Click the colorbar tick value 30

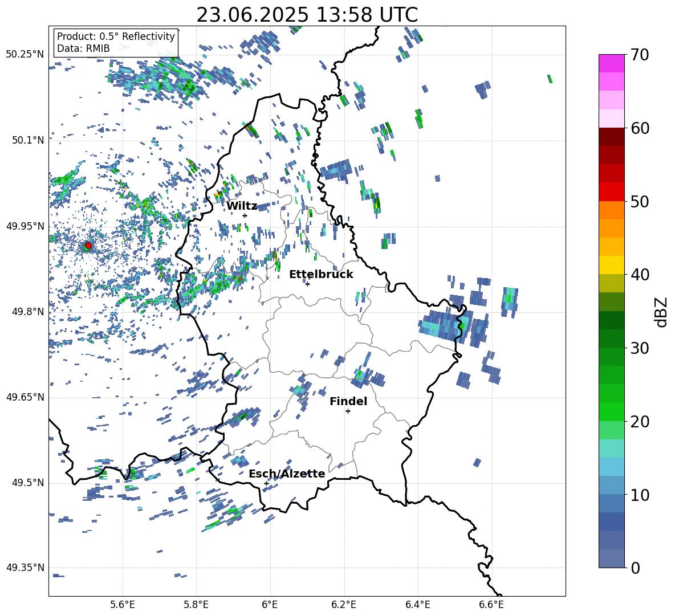click(x=640, y=348)
